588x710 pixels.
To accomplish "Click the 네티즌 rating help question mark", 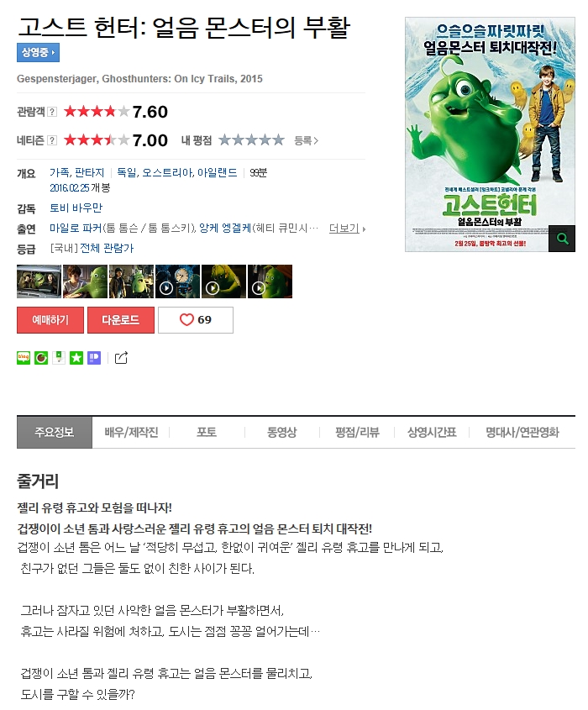I will 53,140.
